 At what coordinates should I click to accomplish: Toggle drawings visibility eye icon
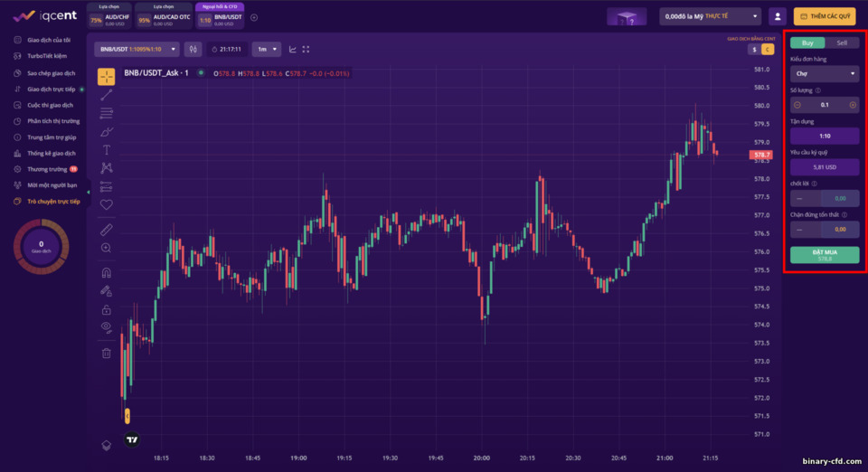107,327
